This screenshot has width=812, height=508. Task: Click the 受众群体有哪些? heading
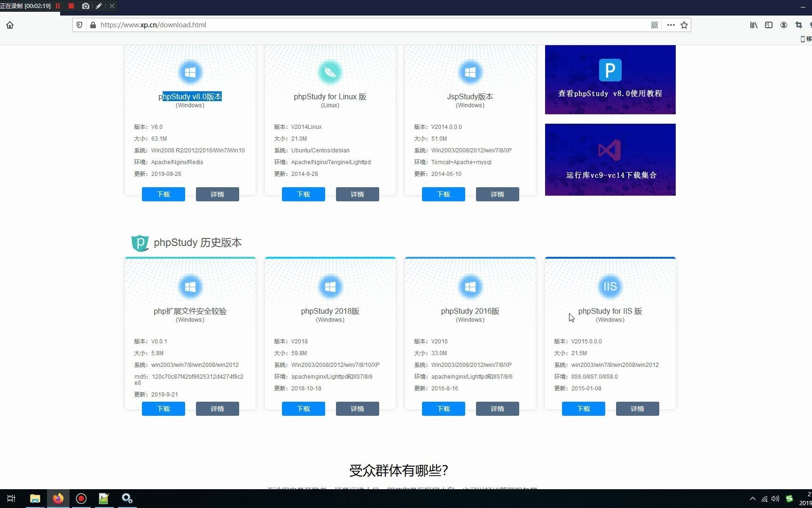(x=399, y=470)
